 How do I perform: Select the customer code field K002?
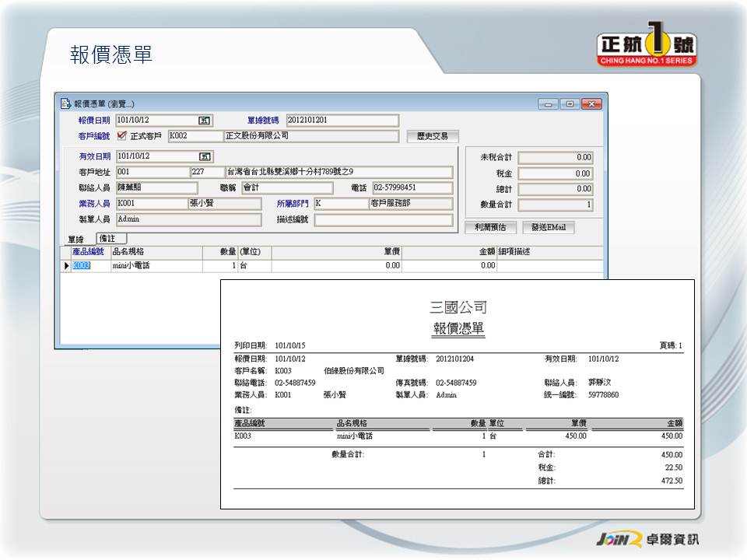[195, 136]
